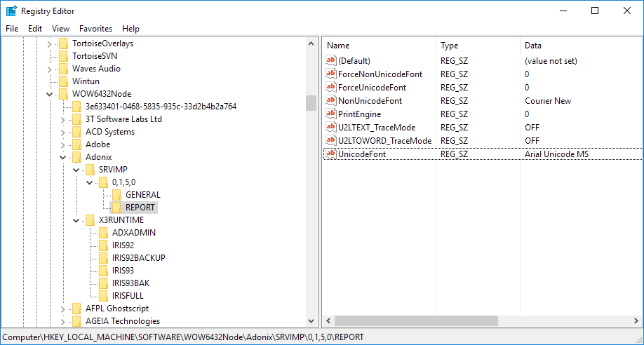Click the folder icon of ACD Systems
This screenshot has width=644, height=345.
tap(76, 132)
